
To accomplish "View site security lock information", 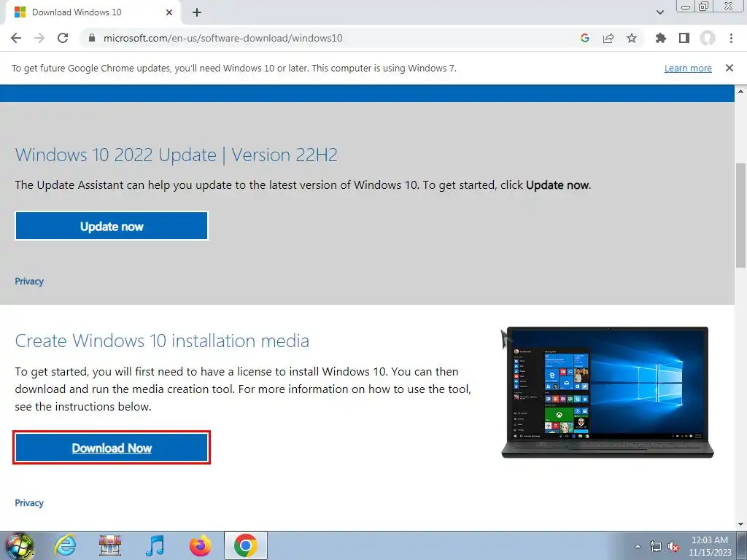I will (92, 38).
